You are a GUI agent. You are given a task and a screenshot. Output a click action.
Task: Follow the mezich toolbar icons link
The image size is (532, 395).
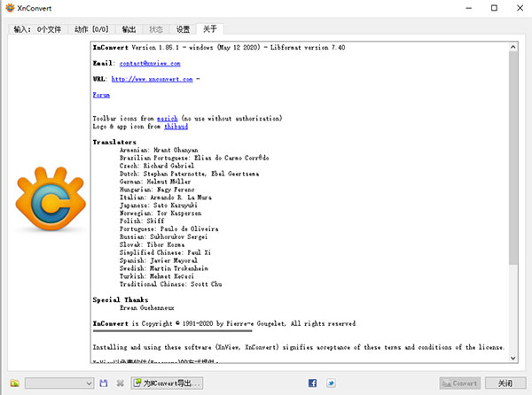168,119
